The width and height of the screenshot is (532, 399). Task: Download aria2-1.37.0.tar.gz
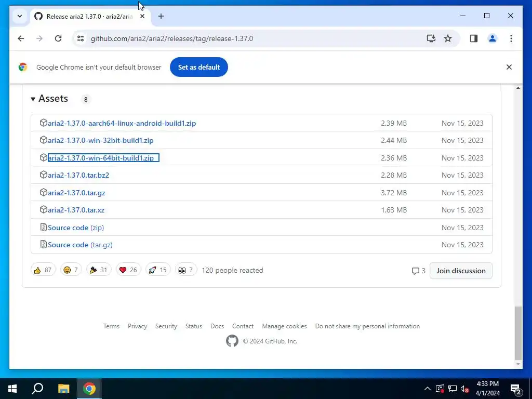click(x=76, y=193)
